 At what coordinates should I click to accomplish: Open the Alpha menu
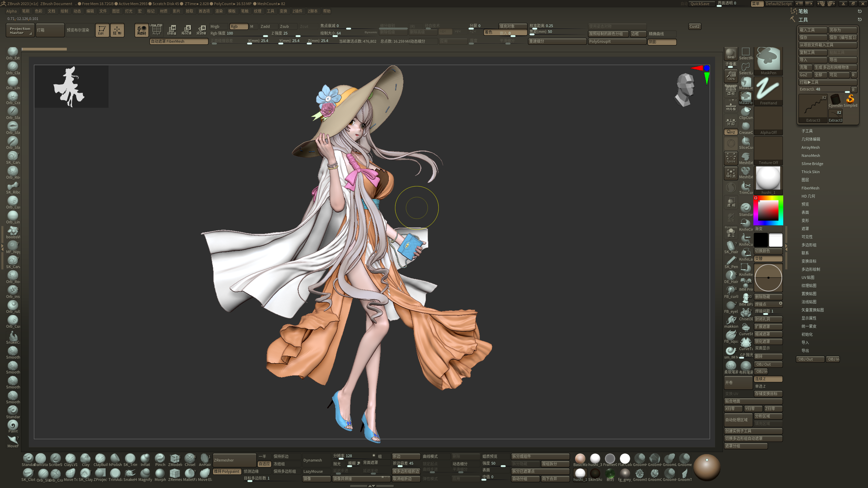(x=11, y=11)
